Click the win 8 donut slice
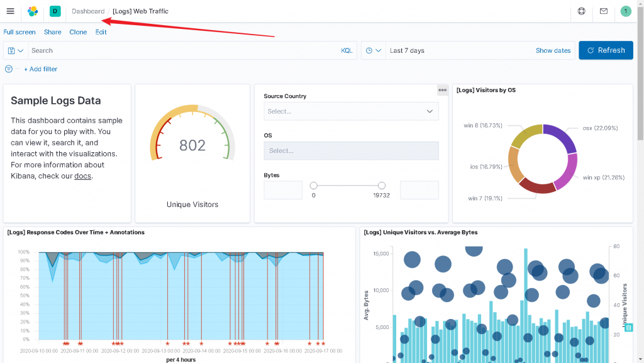644x363 pixels. pos(526,135)
